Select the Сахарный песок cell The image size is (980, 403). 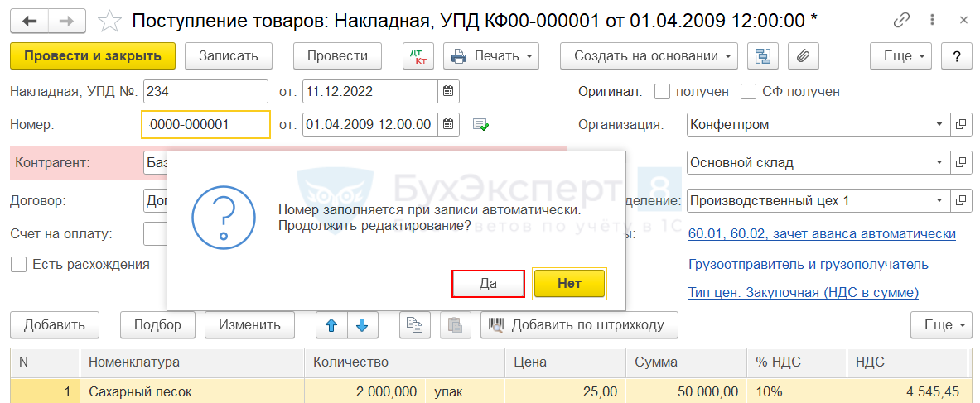tap(192, 391)
